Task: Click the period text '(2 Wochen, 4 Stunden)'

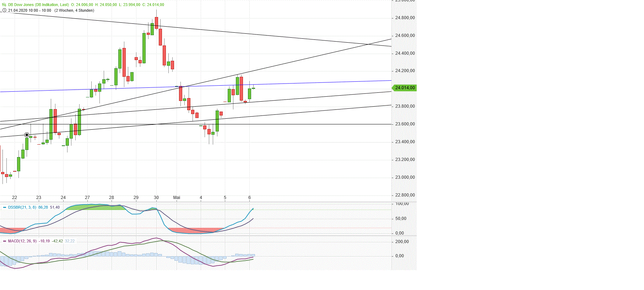Action: click(74, 10)
